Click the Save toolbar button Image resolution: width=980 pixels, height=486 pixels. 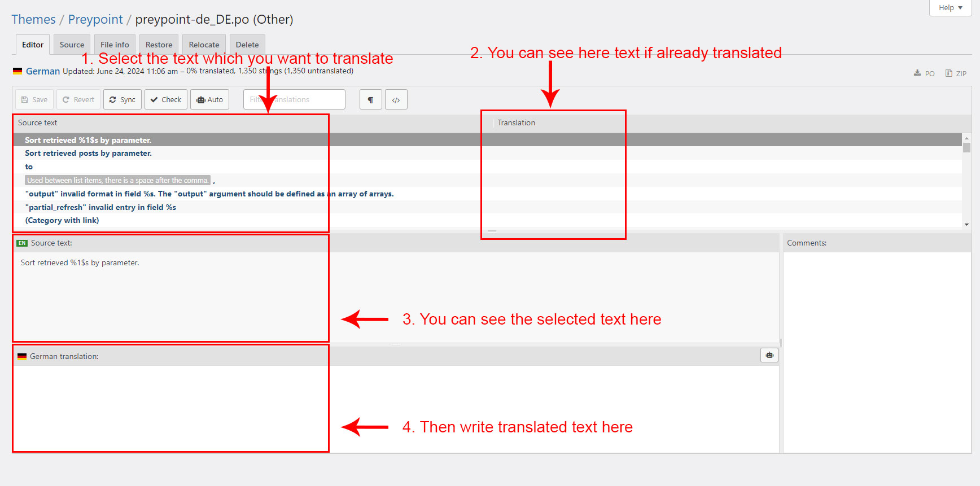click(34, 99)
